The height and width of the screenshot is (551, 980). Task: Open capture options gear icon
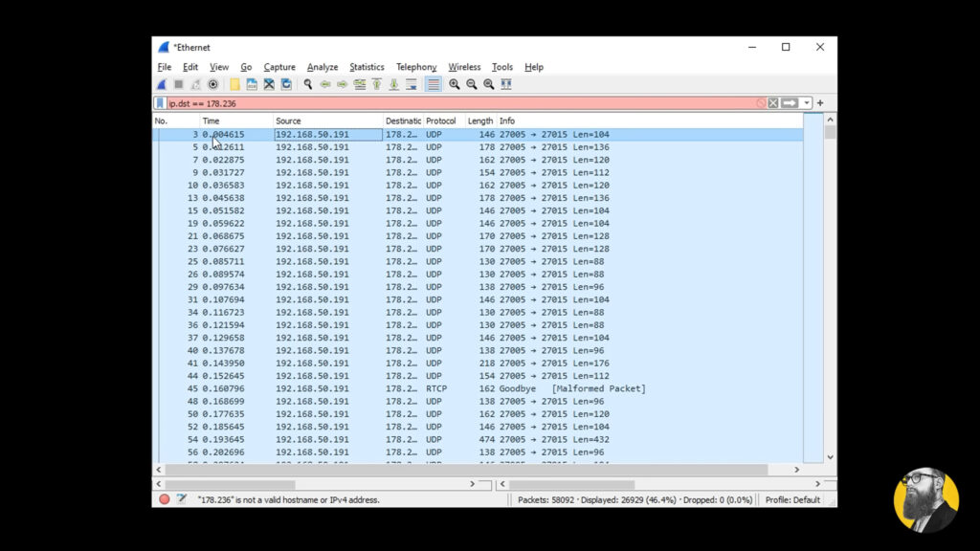[213, 84]
